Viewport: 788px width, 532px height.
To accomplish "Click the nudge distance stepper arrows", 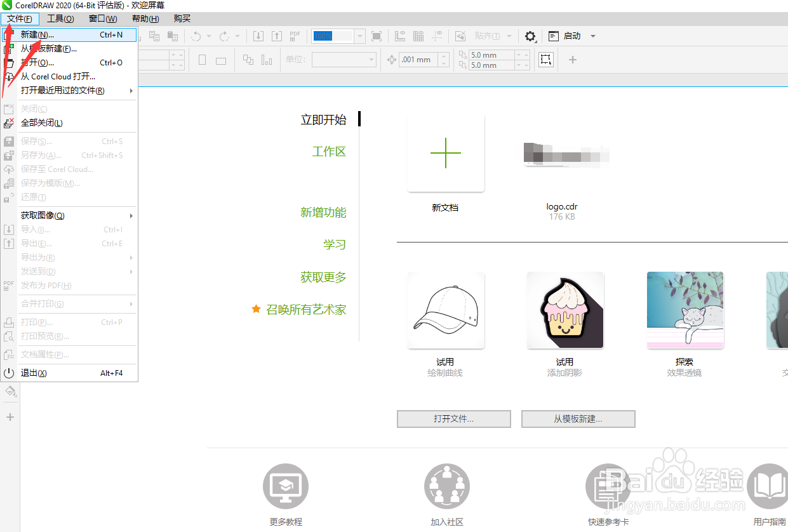I will pyautogui.click(x=444, y=60).
